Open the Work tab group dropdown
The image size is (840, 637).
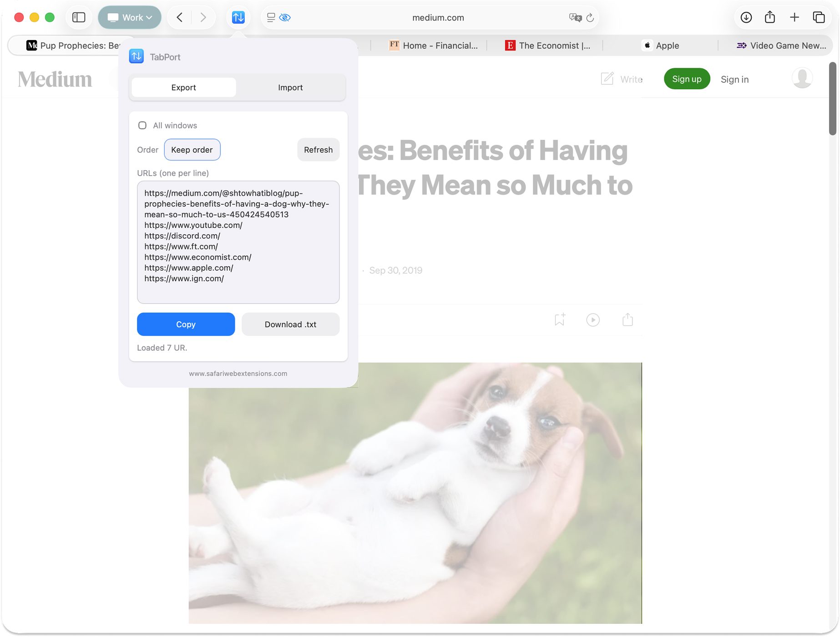pyautogui.click(x=130, y=17)
